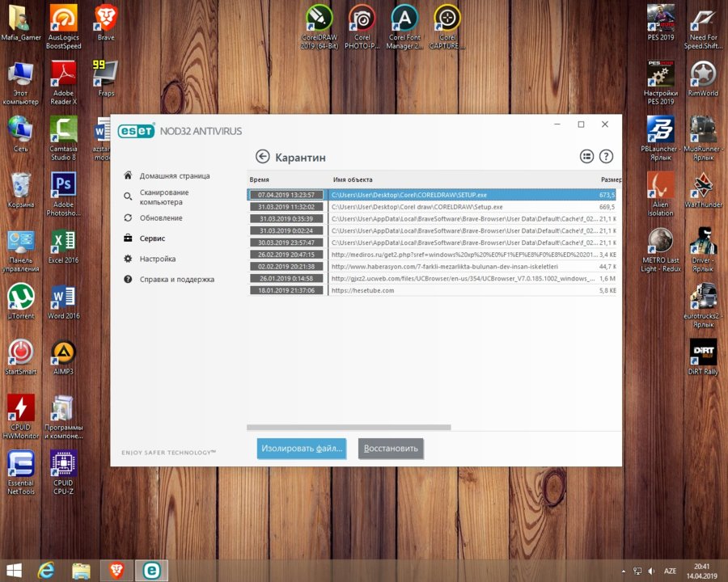
Task: Open the help question mark icon
Action: pos(606,157)
